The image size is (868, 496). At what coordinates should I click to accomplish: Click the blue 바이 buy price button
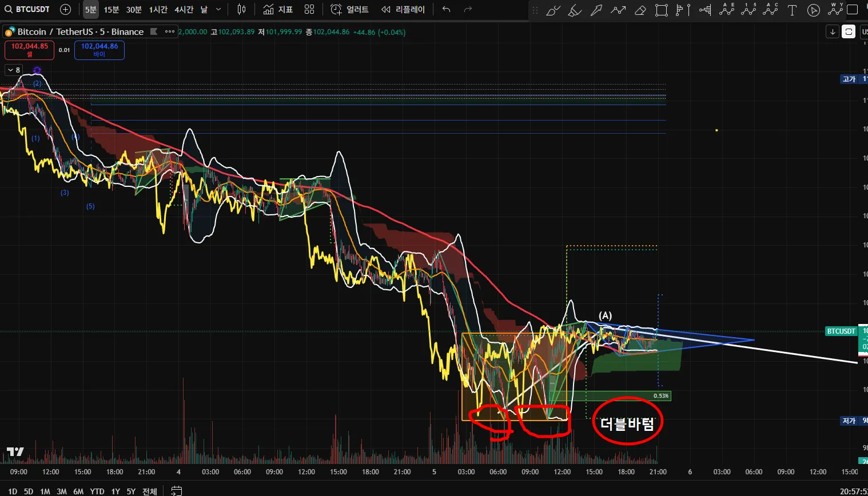coord(99,50)
